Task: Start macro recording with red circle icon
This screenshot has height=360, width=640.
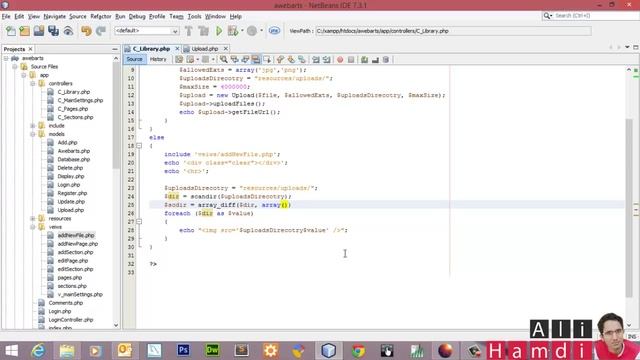Action: pos(340,60)
